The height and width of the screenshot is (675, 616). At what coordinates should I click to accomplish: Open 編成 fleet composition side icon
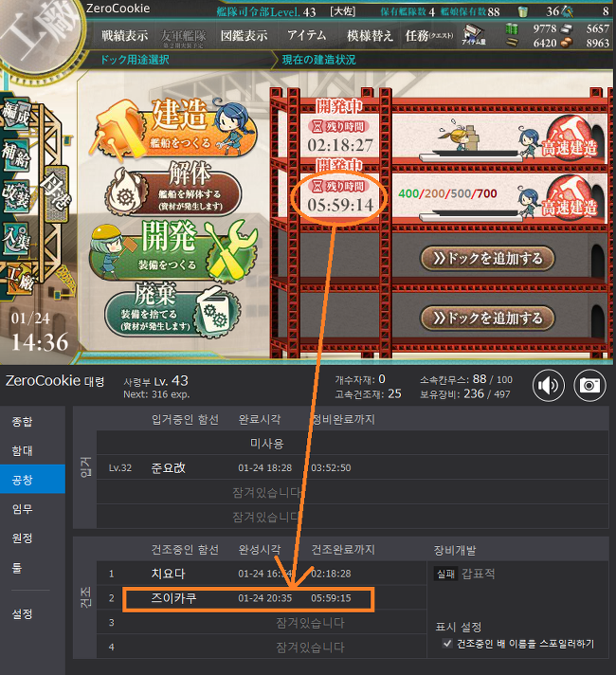click(16, 114)
